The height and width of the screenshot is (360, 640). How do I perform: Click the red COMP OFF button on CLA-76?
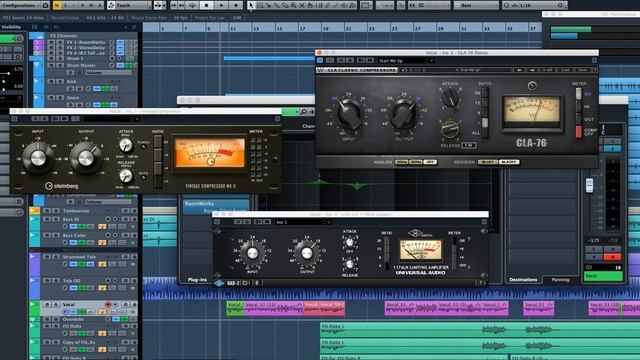click(578, 132)
